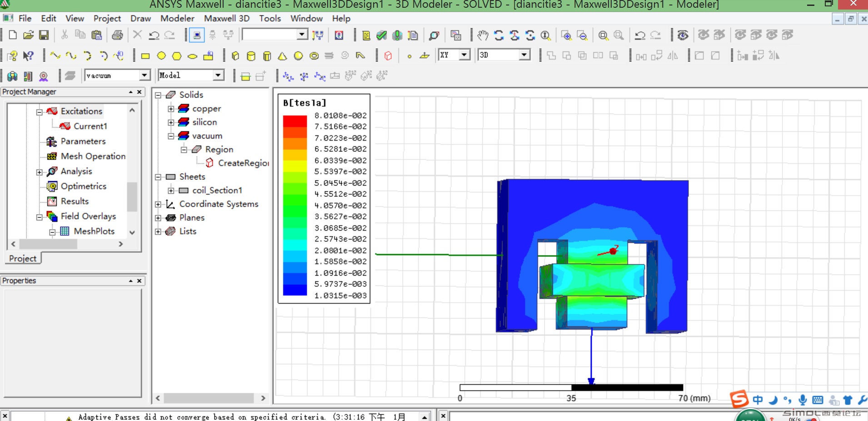Click the Analyze All icon
868x421 pixels.
click(398, 35)
